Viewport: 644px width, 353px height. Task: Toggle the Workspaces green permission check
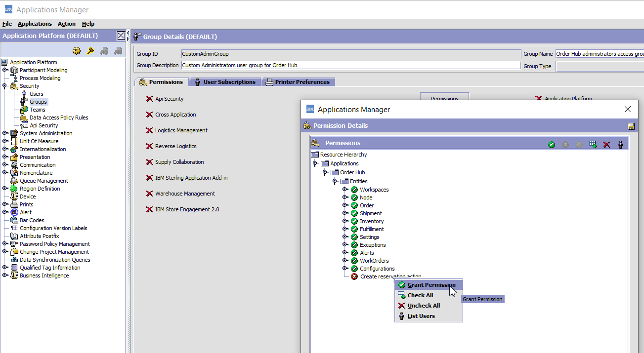point(354,190)
